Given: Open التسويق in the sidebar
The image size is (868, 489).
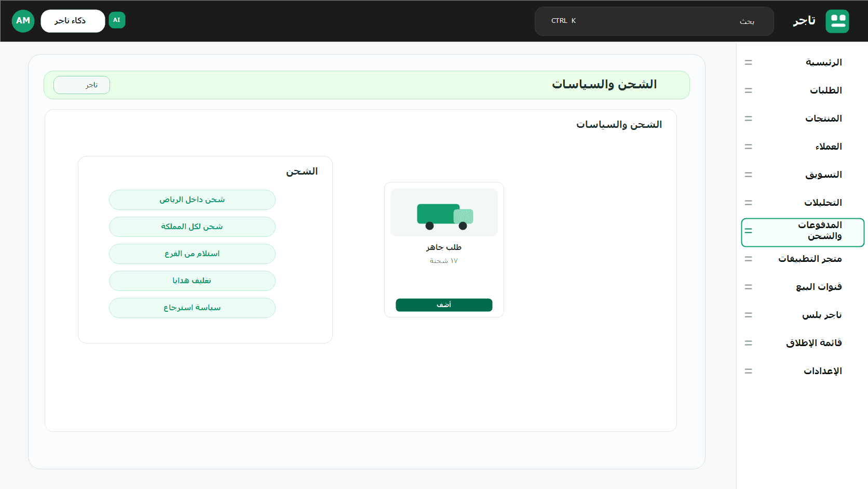Looking at the screenshot, I should [x=803, y=175].
